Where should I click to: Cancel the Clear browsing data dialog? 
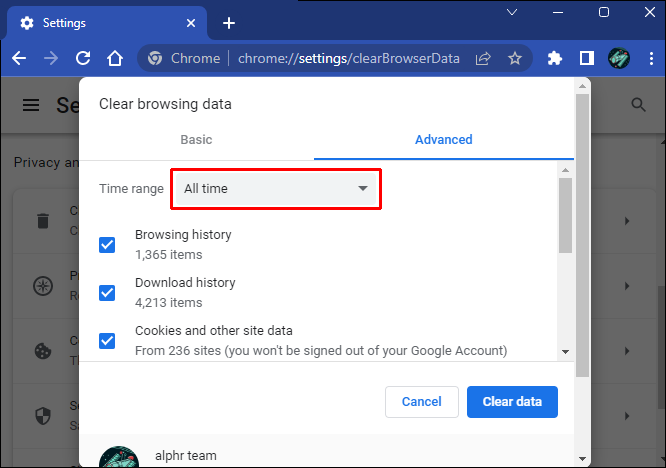[x=421, y=402]
